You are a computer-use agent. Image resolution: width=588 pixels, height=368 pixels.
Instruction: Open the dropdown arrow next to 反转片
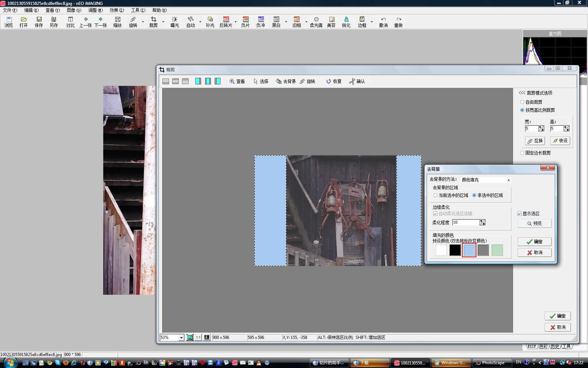(236, 22)
